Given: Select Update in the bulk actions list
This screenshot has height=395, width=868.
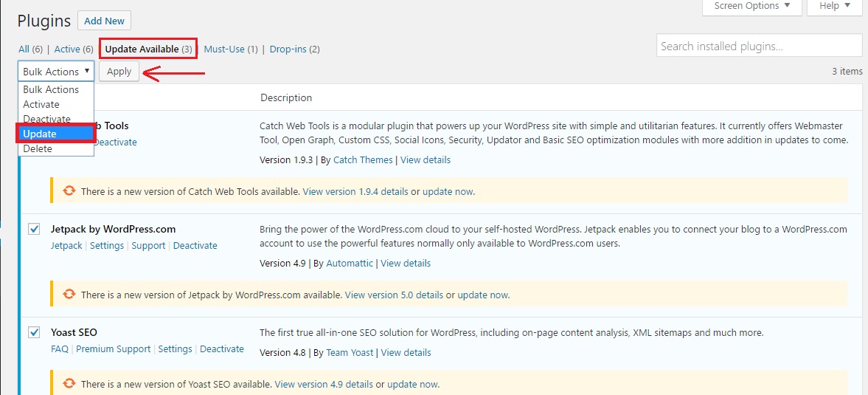Looking at the screenshot, I should coord(55,134).
